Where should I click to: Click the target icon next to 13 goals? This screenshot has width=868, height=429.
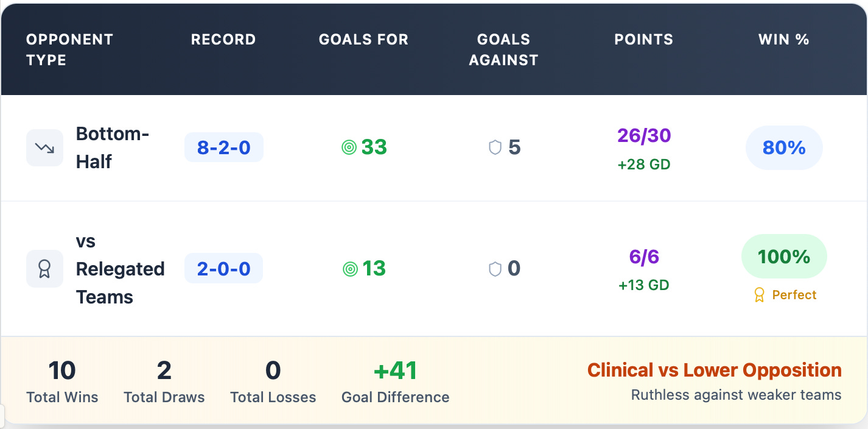pos(350,269)
